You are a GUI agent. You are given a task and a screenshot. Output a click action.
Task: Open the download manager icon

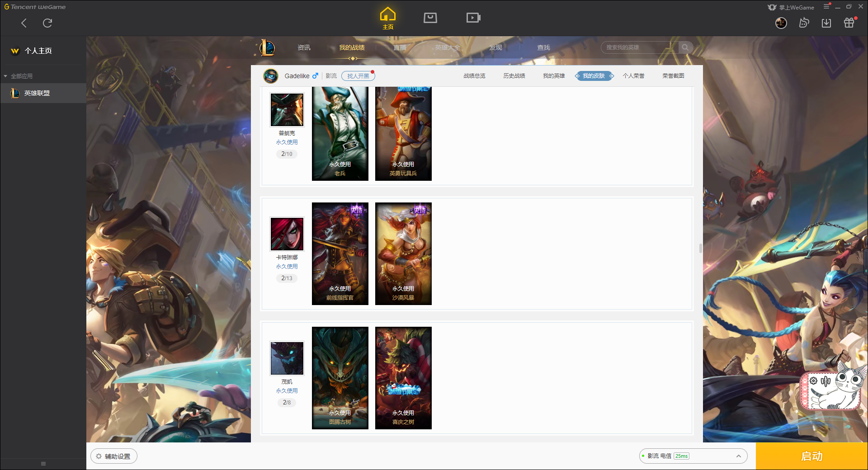tap(826, 23)
